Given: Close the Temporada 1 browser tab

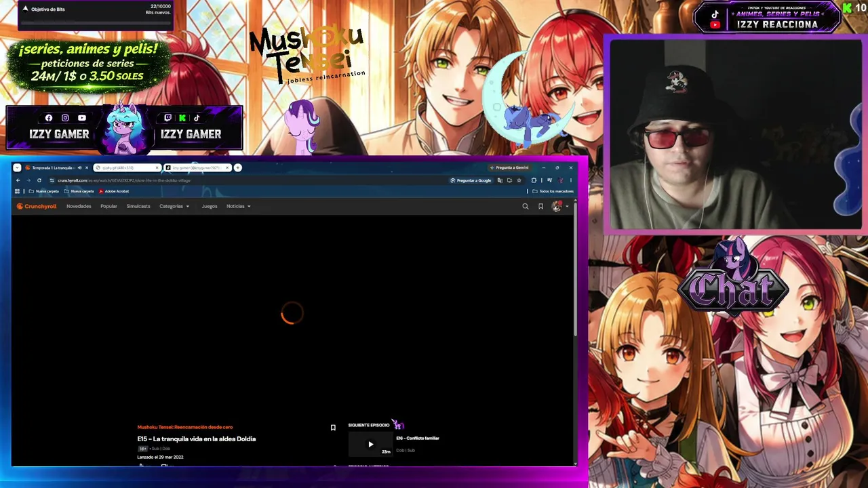Looking at the screenshot, I should [87, 167].
